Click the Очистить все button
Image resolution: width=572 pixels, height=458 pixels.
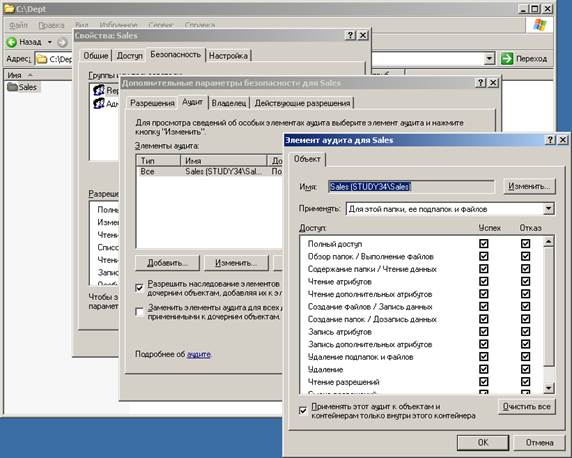click(x=526, y=407)
